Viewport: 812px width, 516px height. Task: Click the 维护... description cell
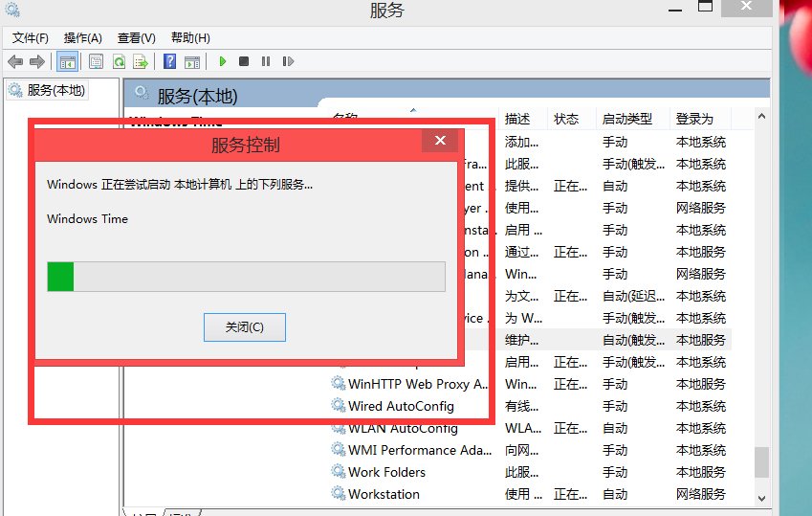coord(521,340)
